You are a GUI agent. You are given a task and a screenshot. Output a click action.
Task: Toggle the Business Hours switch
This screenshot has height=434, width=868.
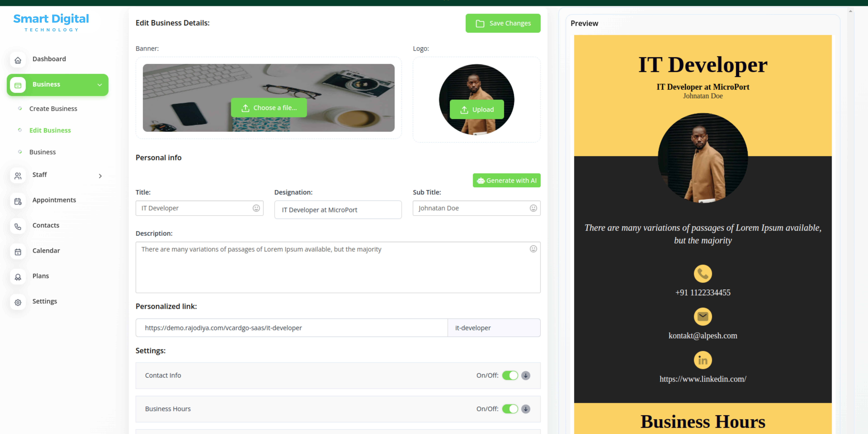[x=510, y=409]
